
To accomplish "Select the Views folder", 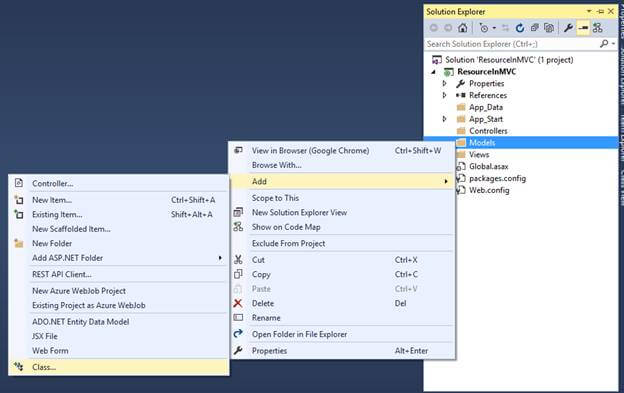I will (479, 155).
